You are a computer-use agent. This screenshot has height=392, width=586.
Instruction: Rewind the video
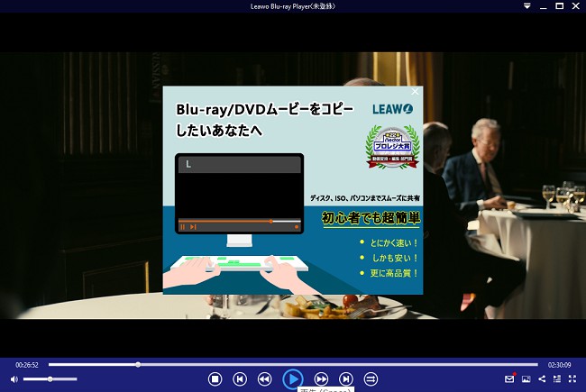264,379
